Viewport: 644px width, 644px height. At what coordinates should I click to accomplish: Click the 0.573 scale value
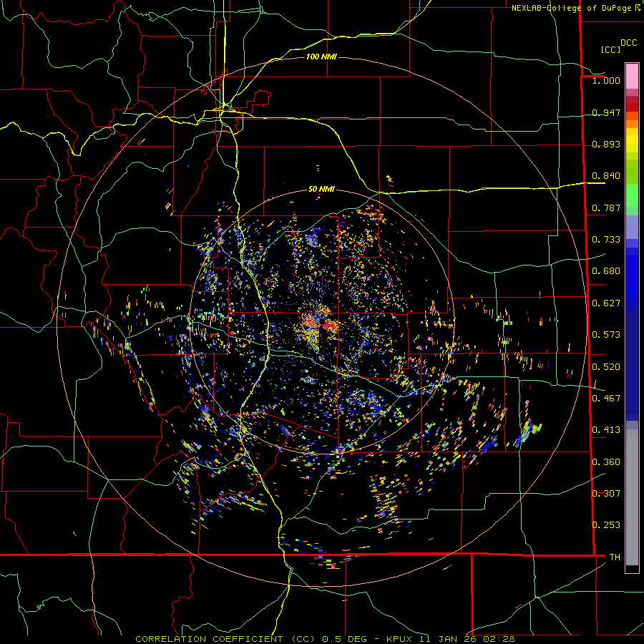(606, 335)
